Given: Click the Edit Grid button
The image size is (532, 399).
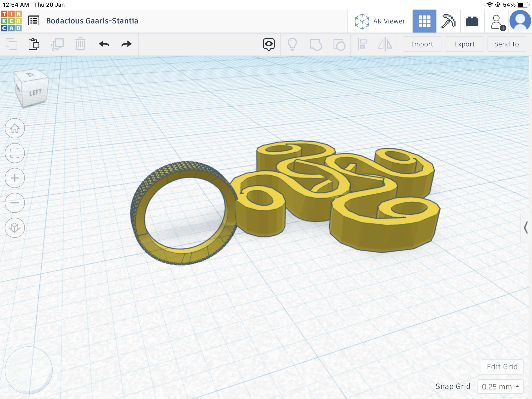Looking at the screenshot, I should tap(502, 367).
